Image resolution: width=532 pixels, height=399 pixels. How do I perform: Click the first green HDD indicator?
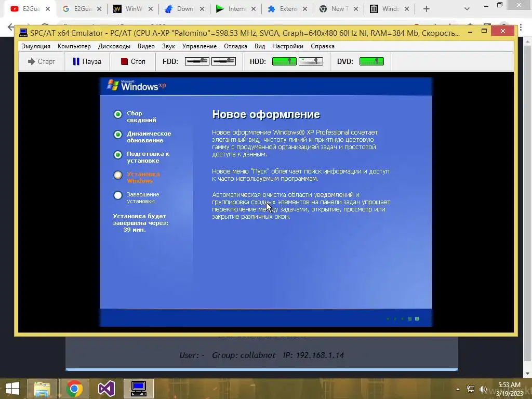pos(284,61)
